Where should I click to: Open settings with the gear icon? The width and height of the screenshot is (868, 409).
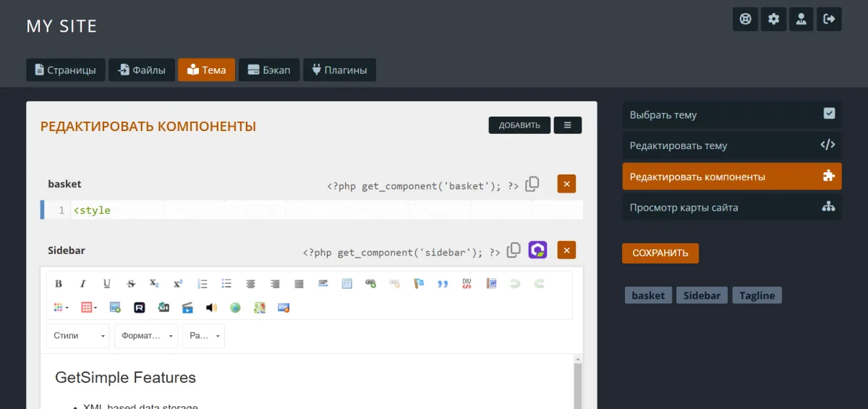773,19
